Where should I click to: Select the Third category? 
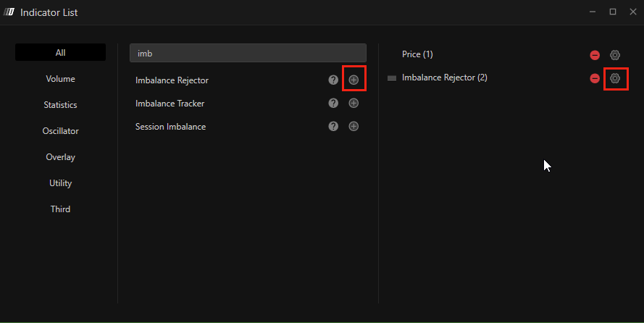point(60,209)
